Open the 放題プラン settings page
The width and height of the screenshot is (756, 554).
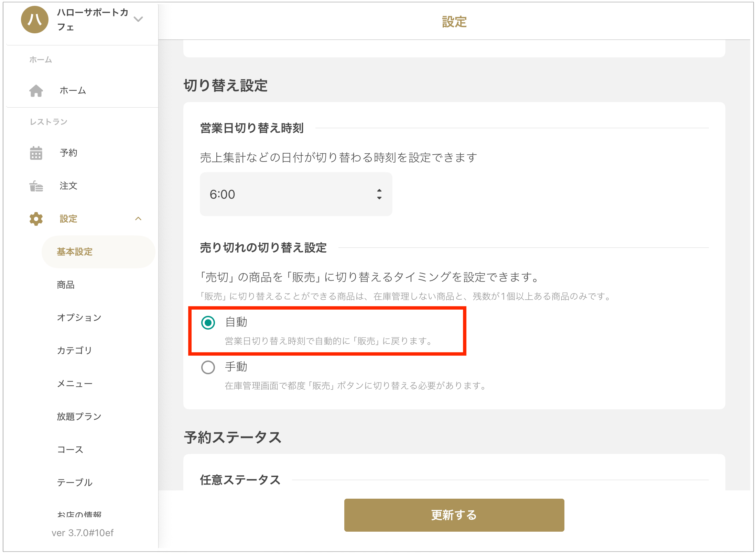pyautogui.click(x=79, y=417)
